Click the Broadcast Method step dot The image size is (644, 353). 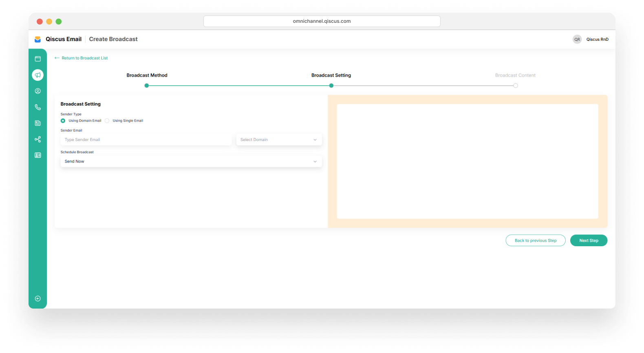click(147, 86)
